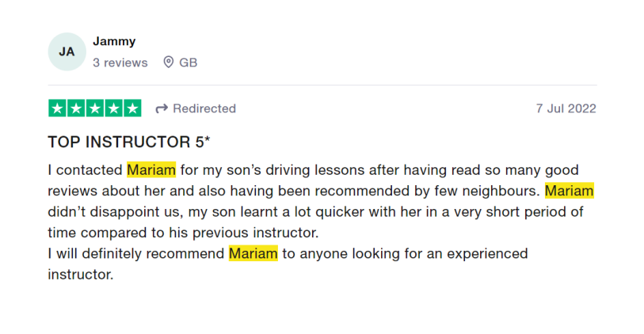The image size is (644, 334).
Task: Click the 7 Jul 2022 date
Action: pyautogui.click(x=566, y=108)
